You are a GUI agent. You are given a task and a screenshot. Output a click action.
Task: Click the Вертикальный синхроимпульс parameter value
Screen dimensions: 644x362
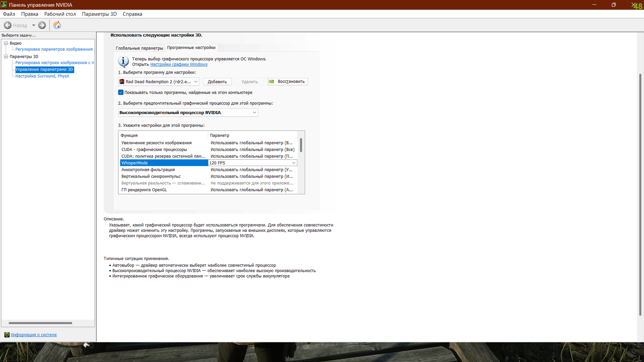pyautogui.click(x=252, y=176)
